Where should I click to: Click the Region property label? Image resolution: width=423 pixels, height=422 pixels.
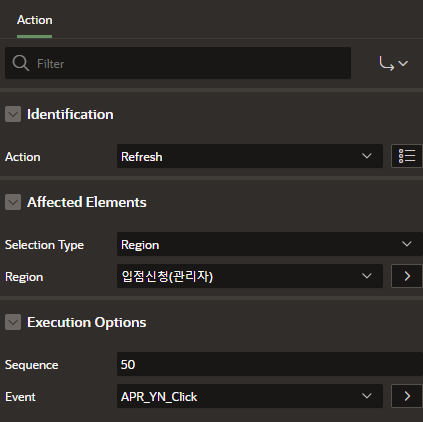(x=24, y=277)
